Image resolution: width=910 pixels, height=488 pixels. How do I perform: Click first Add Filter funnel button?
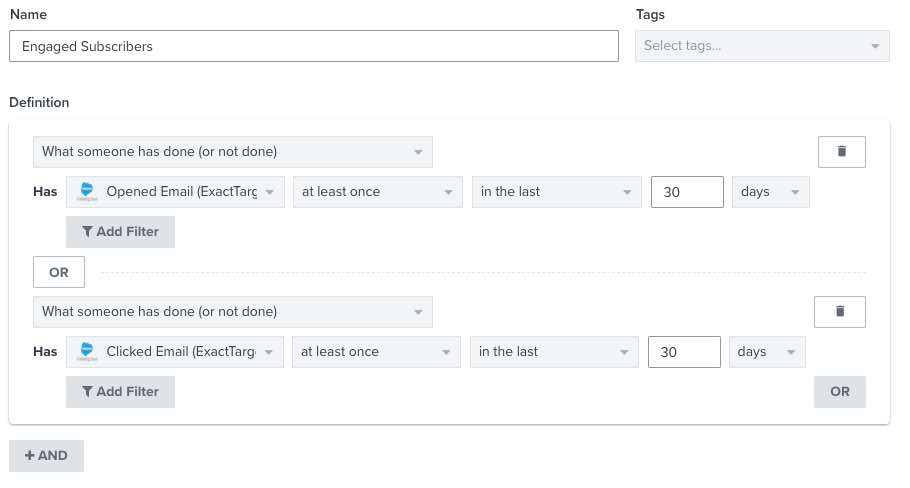[120, 232]
